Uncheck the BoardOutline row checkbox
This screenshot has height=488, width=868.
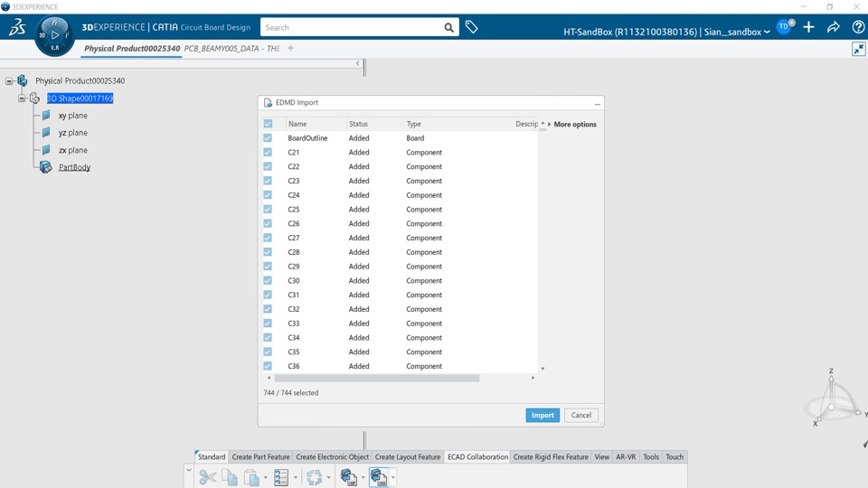268,137
